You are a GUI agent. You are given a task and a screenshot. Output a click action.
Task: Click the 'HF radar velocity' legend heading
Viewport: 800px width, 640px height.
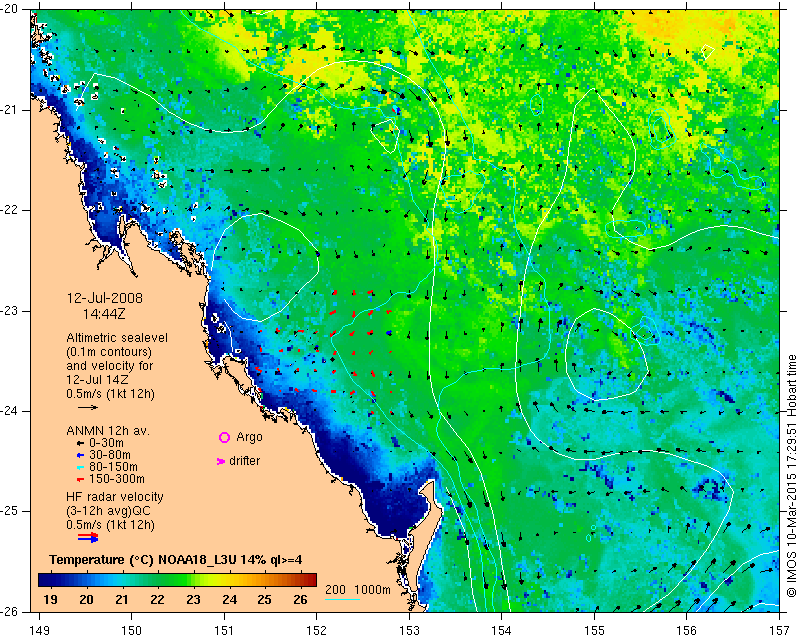click(114, 497)
